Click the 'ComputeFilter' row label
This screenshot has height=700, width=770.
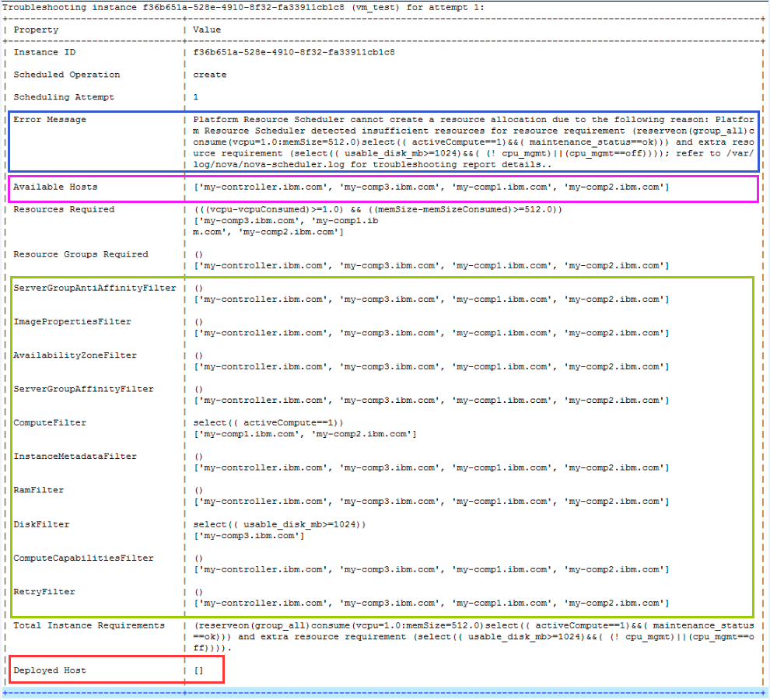point(50,422)
